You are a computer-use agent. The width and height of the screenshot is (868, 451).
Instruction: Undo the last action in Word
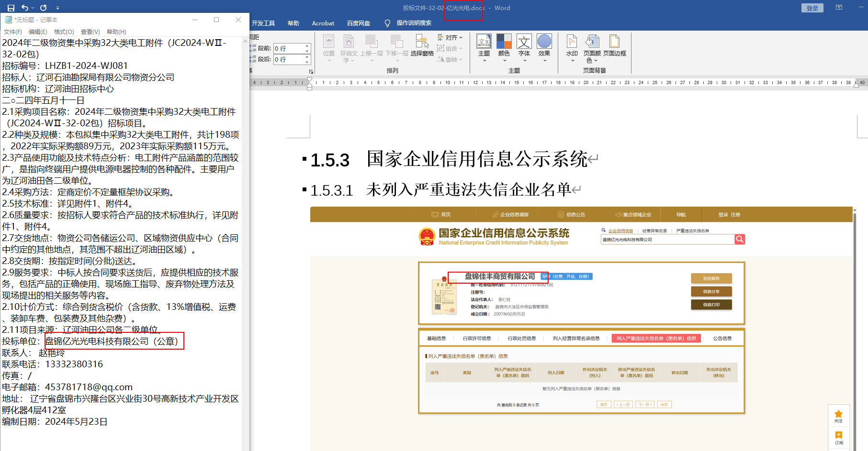25,8
